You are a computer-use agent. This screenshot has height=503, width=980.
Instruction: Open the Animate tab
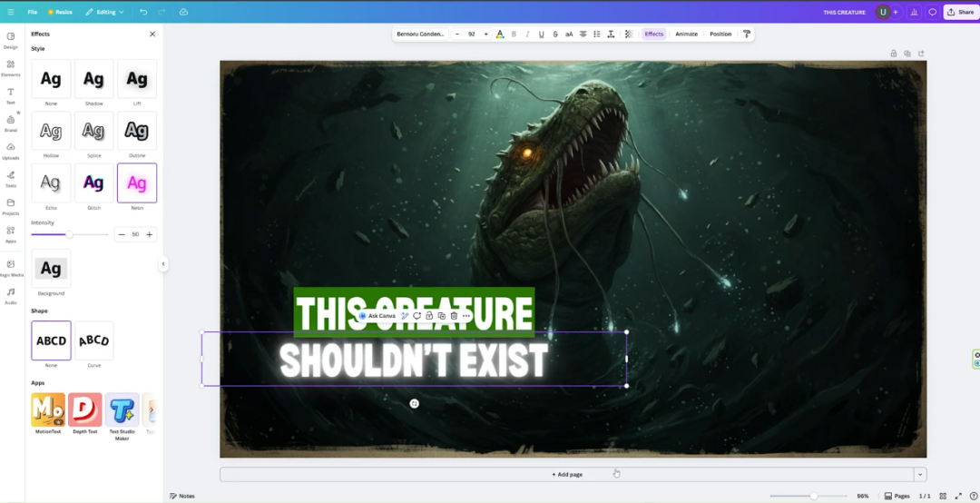click(x=686, y=35)
